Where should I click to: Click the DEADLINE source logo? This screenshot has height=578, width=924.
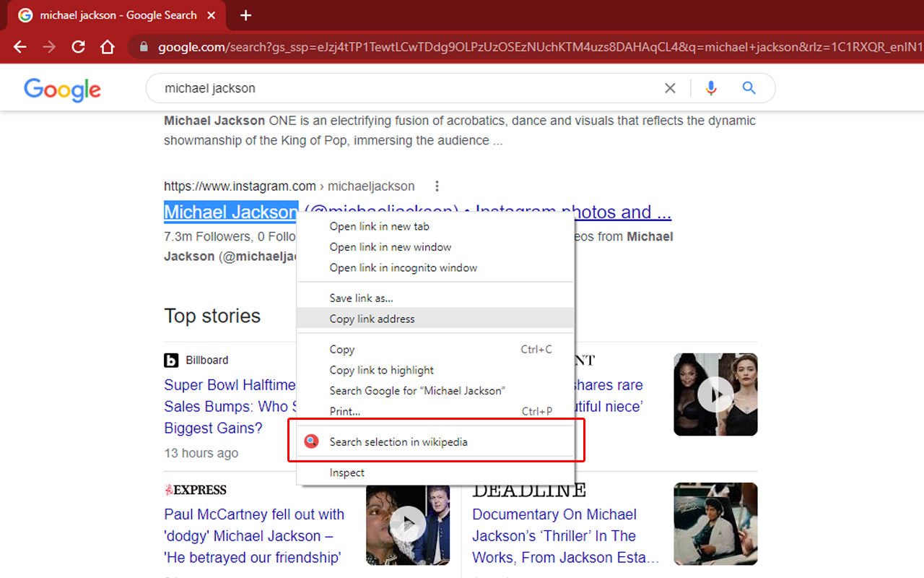[529, 491]
